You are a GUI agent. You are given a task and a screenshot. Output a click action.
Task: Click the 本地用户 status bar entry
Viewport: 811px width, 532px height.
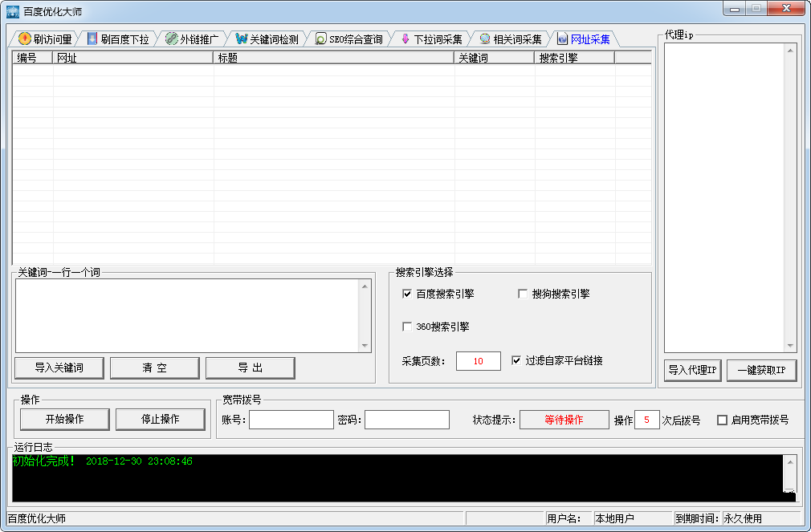614,518
